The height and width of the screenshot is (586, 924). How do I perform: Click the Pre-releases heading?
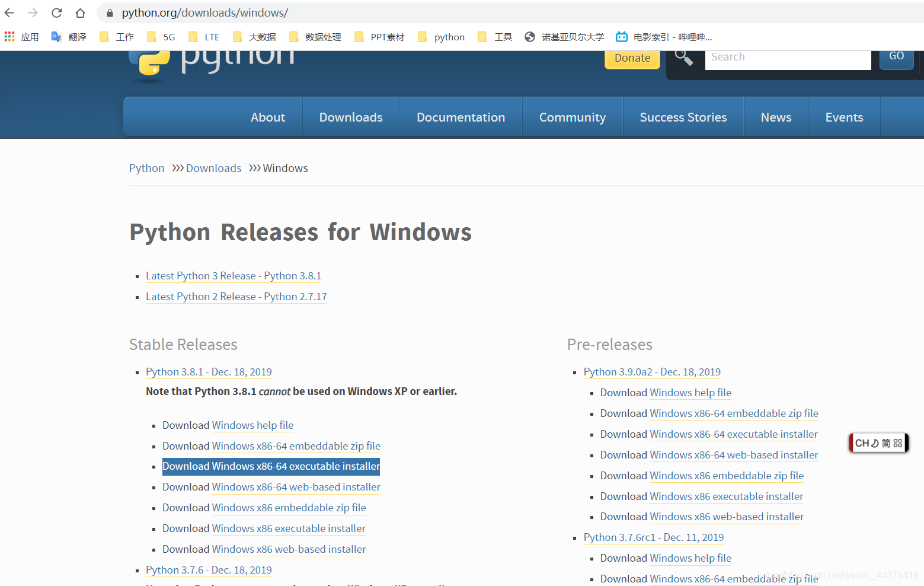[610, 345]
